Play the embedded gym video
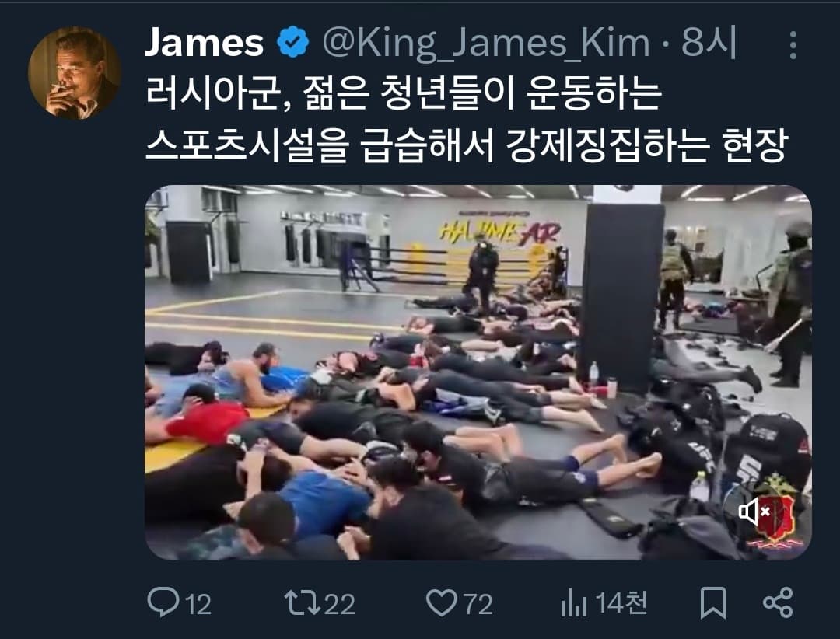 478,372
